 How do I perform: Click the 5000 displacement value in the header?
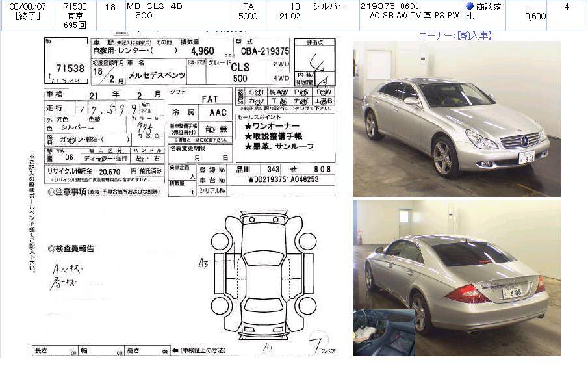click(x=248, y=16)
